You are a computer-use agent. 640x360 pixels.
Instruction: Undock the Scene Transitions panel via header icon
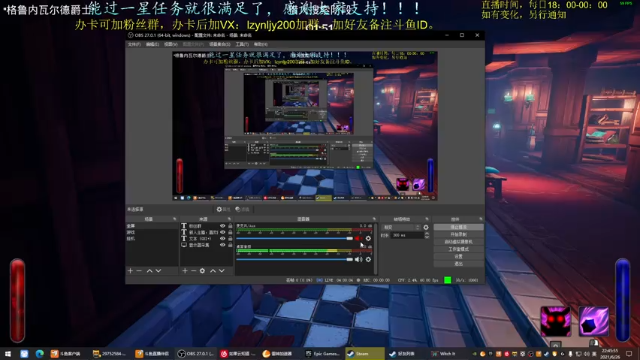pyautogui.click(x=427, y=219)
